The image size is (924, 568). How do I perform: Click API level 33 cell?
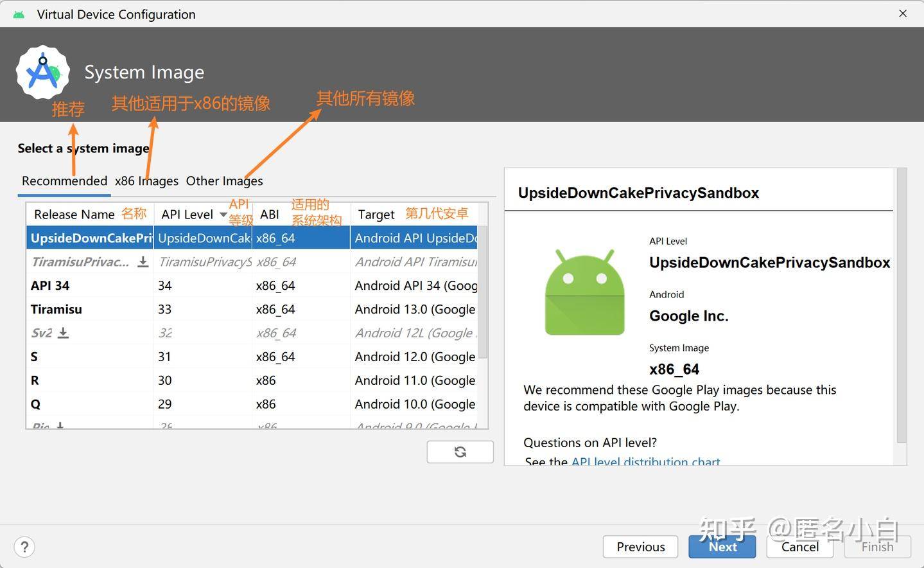(x=165, y=309)
